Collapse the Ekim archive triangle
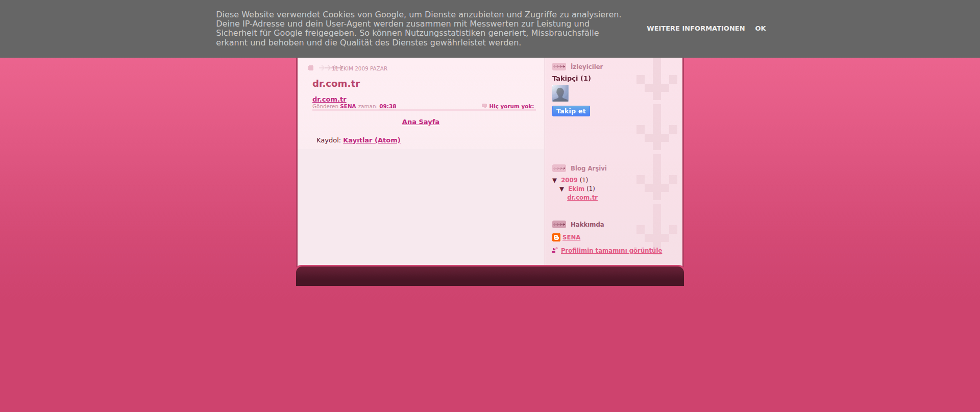This screenshot has height=412, width=980. [x=562, y=189]
